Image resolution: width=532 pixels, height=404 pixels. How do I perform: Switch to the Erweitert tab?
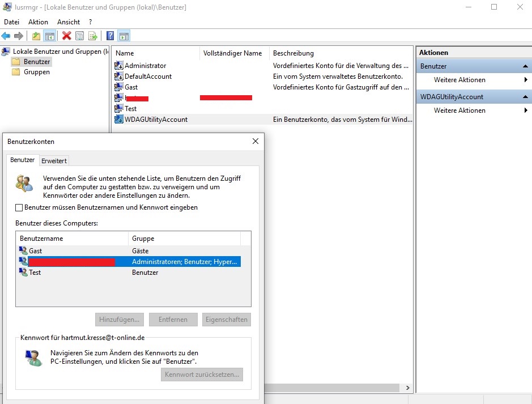click(54, 161)
